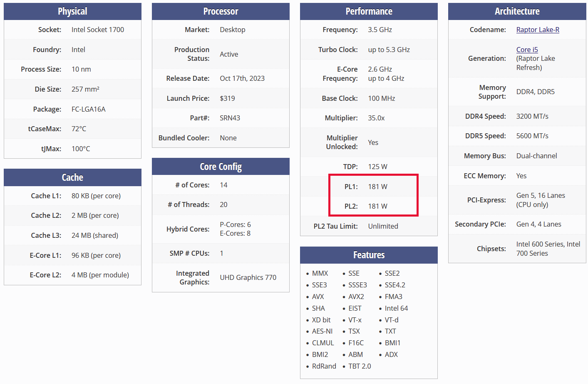Click the Cache L3 value '24 MB (shared)'
Screen dimensions: 588x384
coord(95,235)
